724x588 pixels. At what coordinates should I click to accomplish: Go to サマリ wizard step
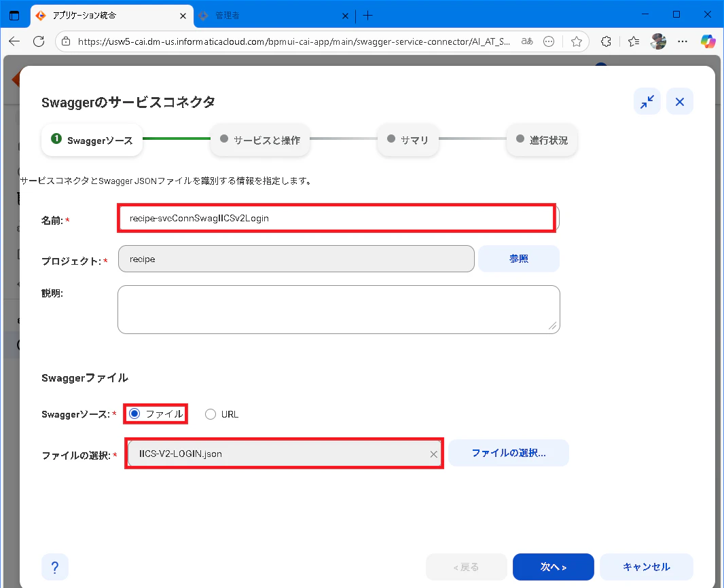click(408, 139)
